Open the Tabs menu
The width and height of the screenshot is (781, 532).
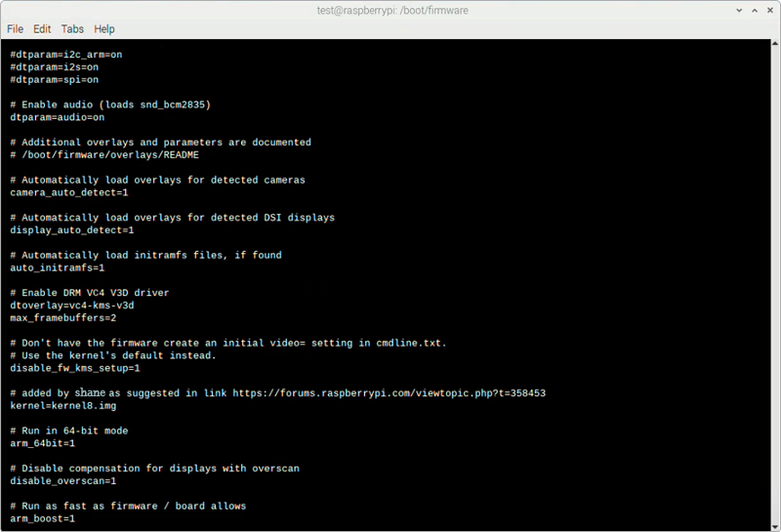tap(72, 29)
